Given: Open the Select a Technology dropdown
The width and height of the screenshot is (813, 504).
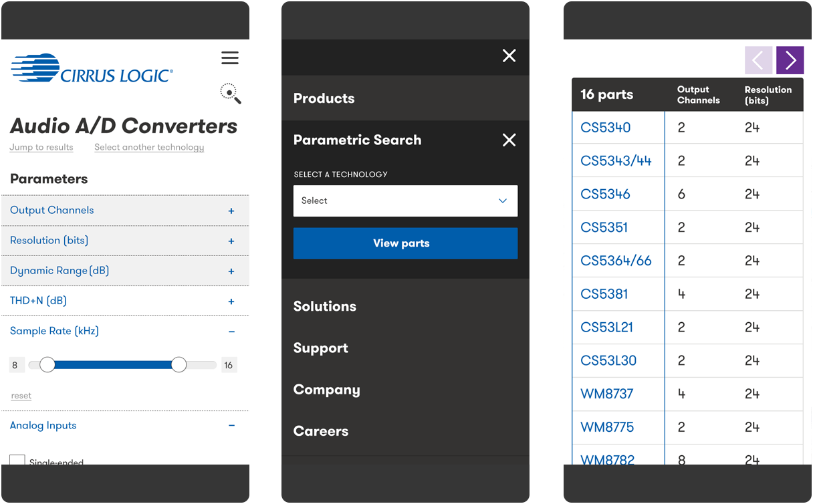Looking at the screenshot, I should click(405, 201).
